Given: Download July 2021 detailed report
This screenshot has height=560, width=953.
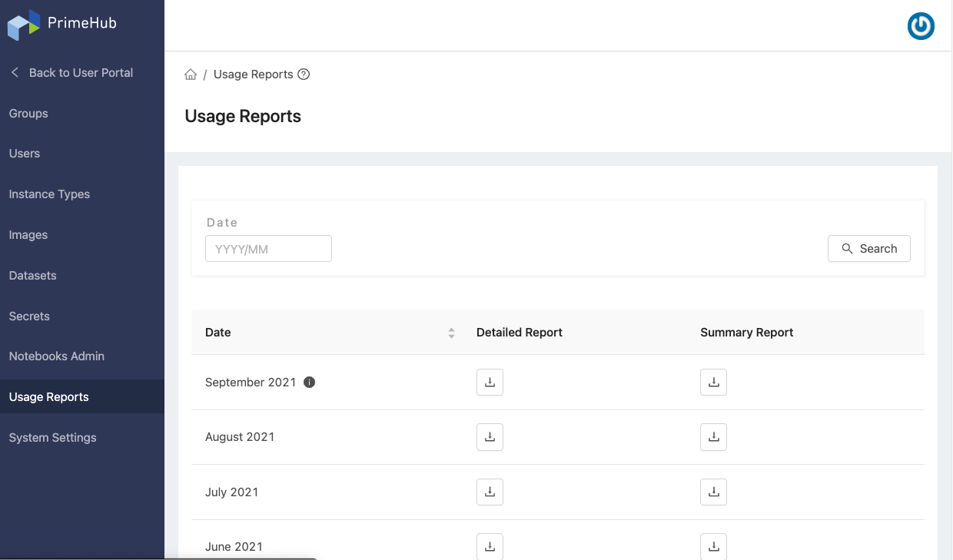Looking at the screenshot, I should point(490,492).
